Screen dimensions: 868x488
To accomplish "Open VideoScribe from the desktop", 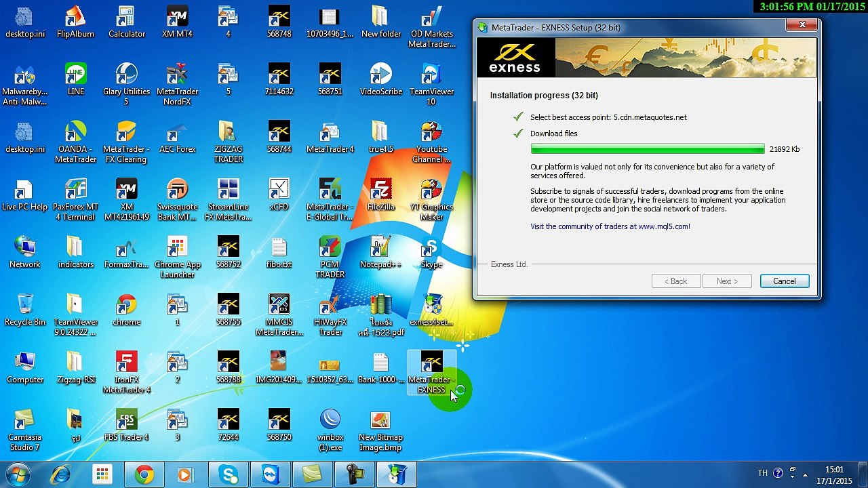I will click(x=381, y=79).
